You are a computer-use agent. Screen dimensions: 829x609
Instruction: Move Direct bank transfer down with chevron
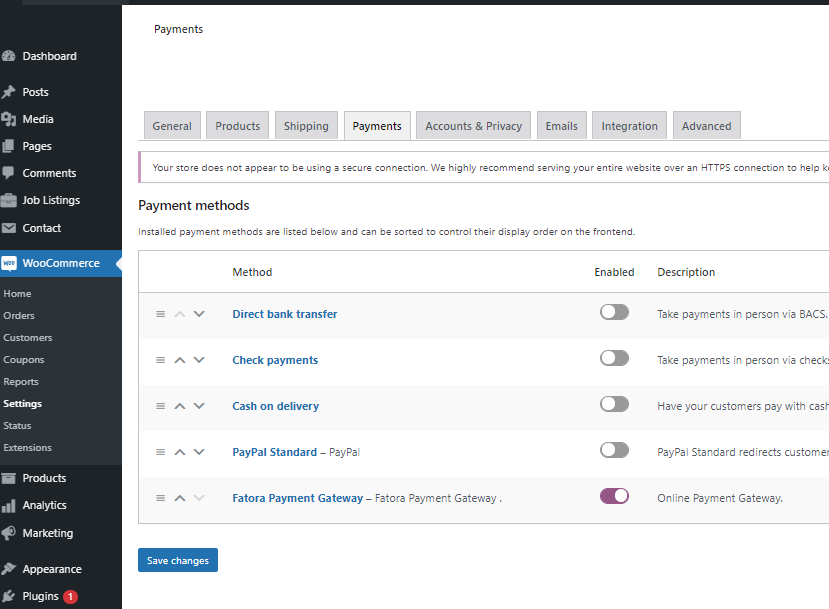pyautogui.click(x=199, y=314)
